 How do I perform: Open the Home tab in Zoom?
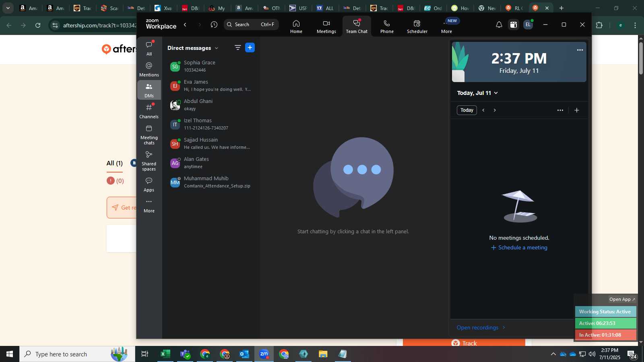point(296,27)
